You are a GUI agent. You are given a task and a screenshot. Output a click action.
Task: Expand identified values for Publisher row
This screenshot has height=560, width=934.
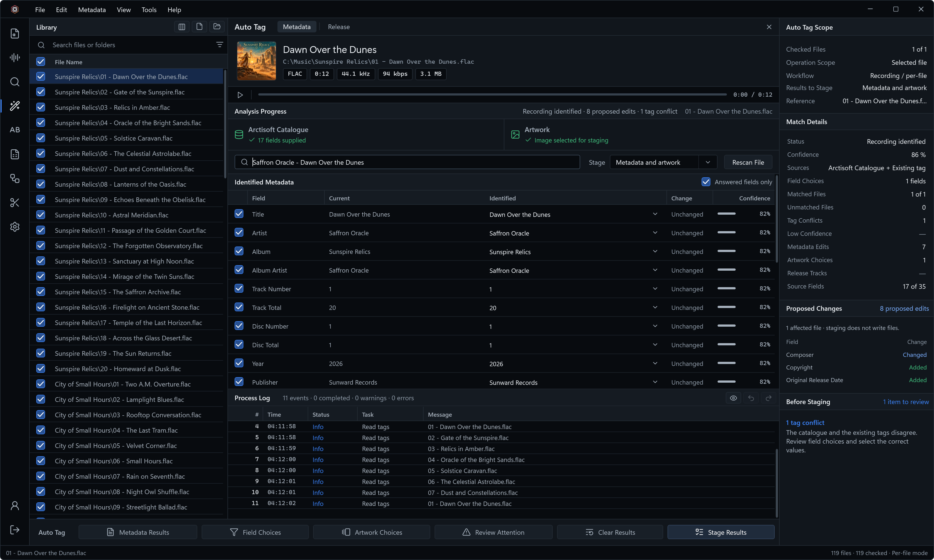click(655, 382)
